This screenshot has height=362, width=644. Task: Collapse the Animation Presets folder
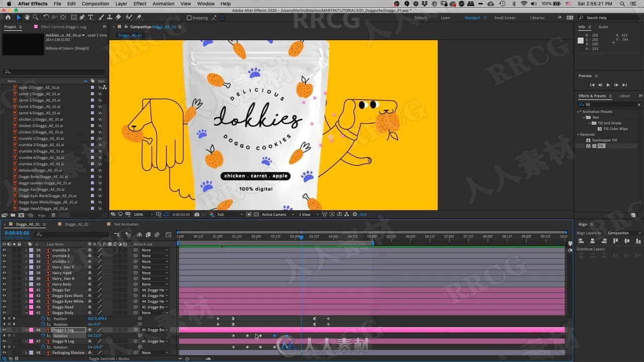(579, 112)
